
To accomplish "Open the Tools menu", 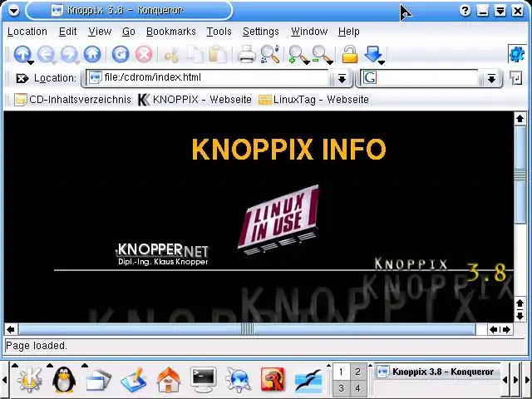I will click(x=219, y=32).
